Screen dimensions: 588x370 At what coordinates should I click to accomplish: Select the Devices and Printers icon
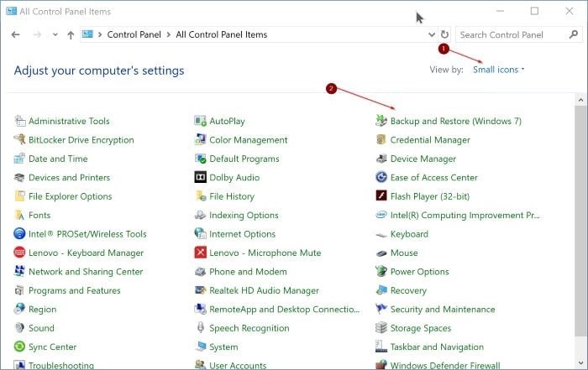click(19, 178)
